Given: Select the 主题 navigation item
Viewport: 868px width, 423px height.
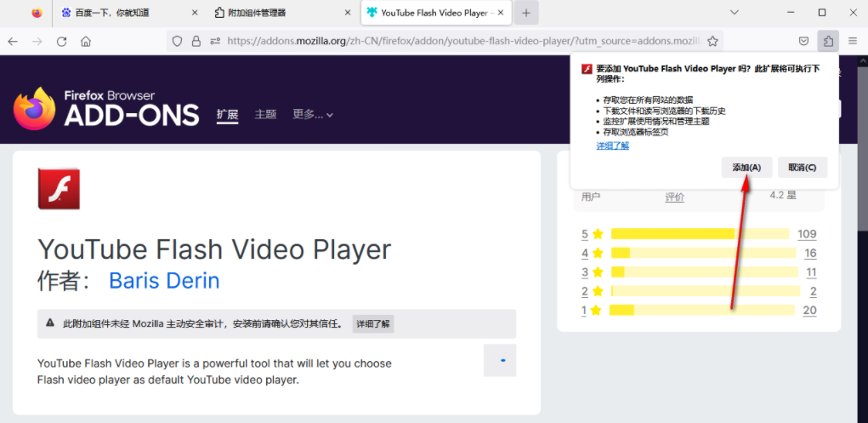Looking at the screenshot, I should pos(266,114).
